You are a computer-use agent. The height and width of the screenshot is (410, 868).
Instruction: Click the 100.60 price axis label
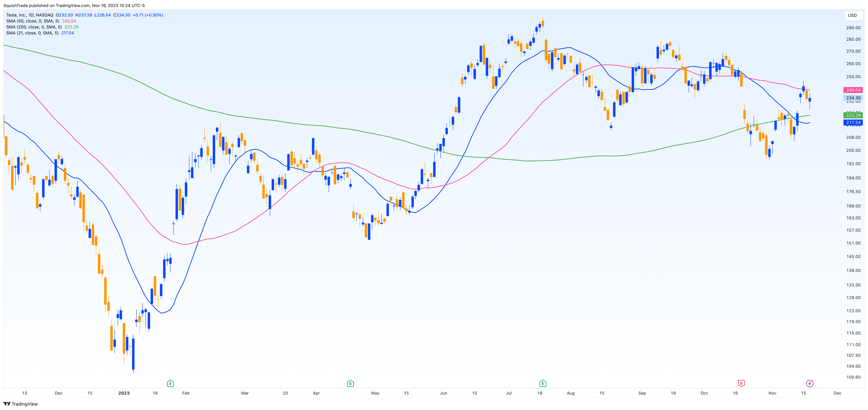853,377
